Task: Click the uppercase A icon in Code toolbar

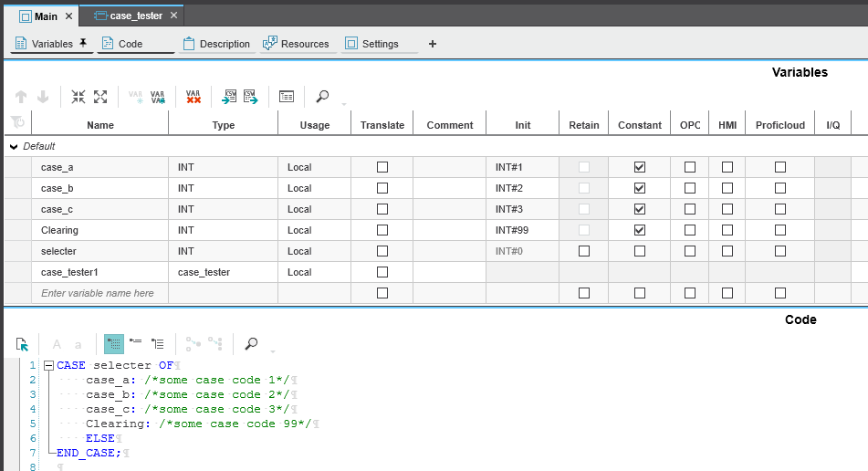Action: pos(57,345)
